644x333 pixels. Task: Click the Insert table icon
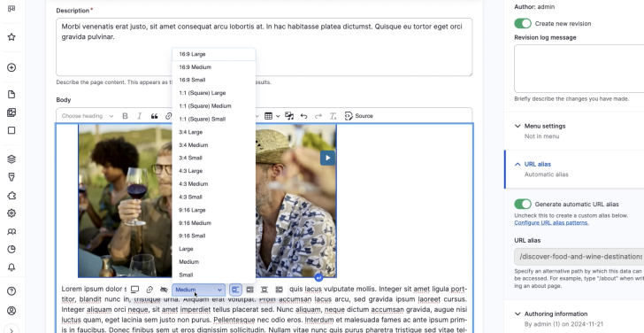[x=268, y=116]
